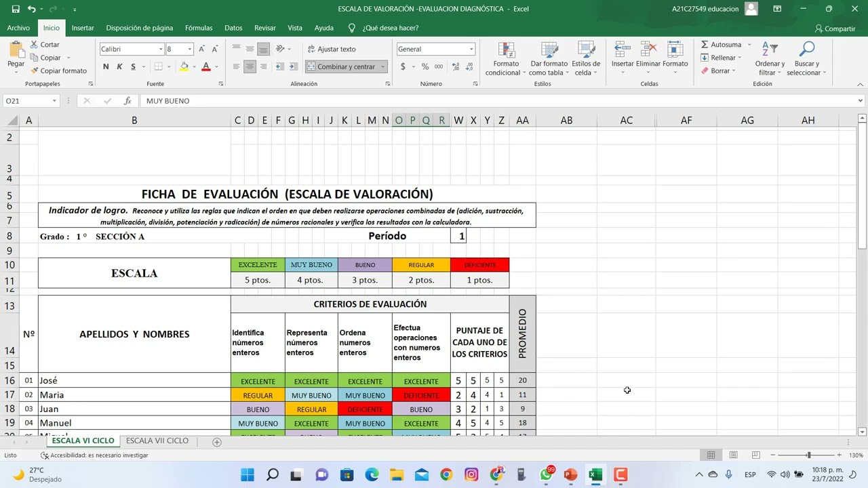Toggle bold (N) formatting

pyautogui.click(x=106, y=66)
